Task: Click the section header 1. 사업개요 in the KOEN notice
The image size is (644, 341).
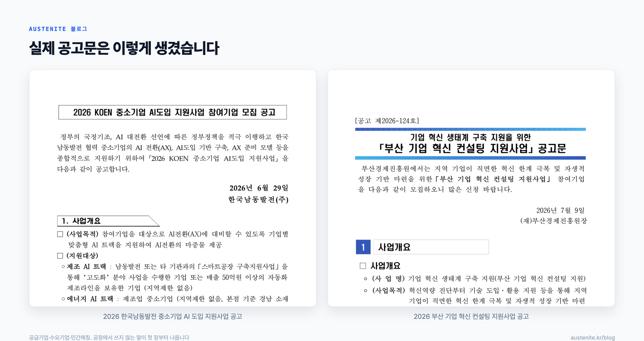Action: coord(108,221)
